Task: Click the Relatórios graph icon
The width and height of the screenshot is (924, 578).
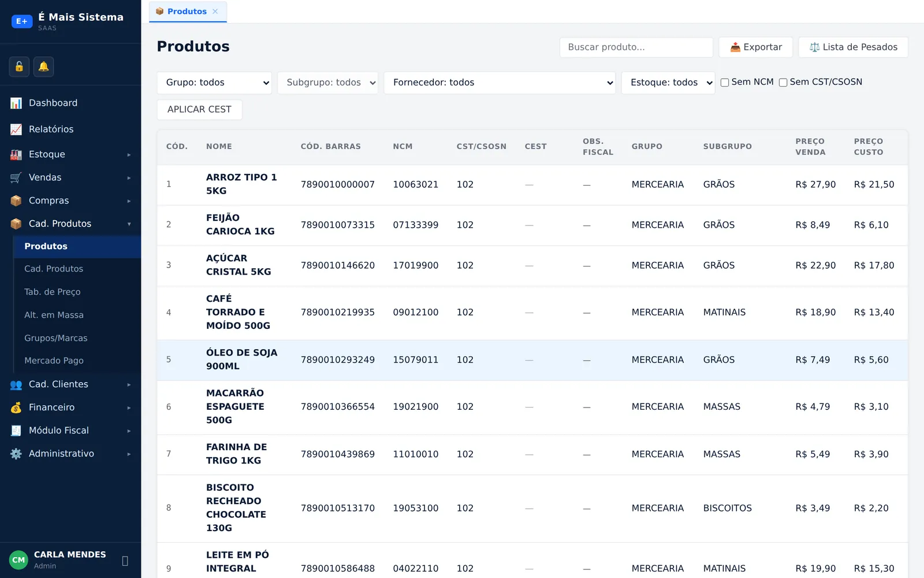Action: 16,129
